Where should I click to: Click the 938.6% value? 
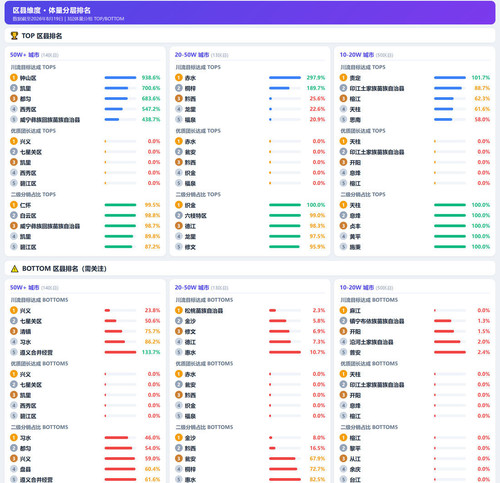[151, 78]
